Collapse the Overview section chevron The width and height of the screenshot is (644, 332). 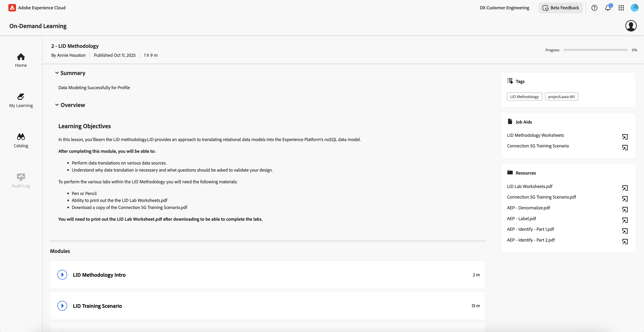[57, 105]
